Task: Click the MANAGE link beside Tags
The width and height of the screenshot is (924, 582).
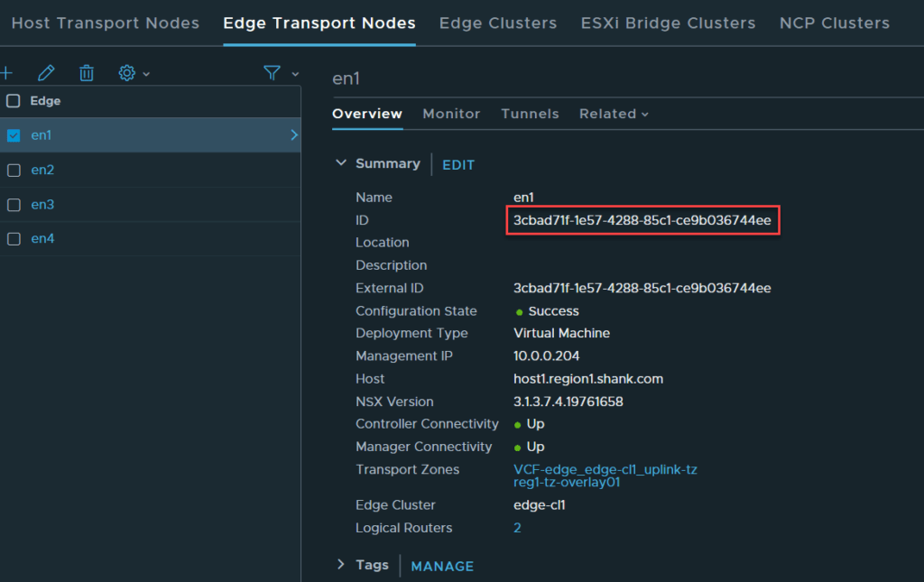Action: (442, 566)
